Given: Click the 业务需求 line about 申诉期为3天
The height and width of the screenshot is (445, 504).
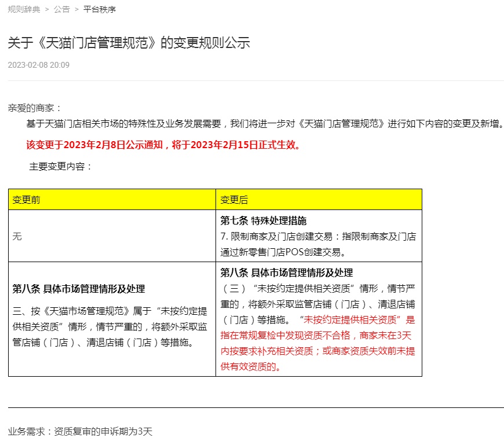Looking at the screenshot, I should point(80,432).
